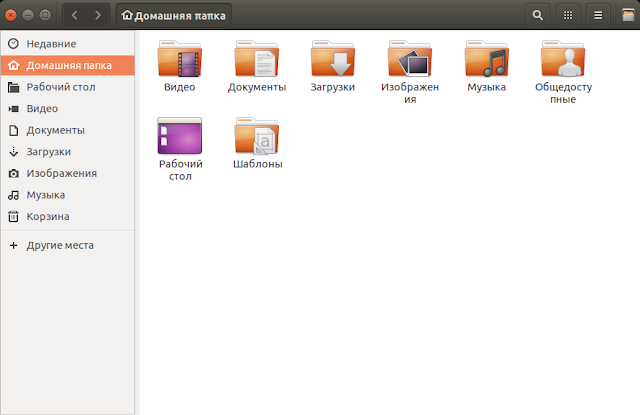Select Недавние in the sidebar

click(x=68, y=44)
